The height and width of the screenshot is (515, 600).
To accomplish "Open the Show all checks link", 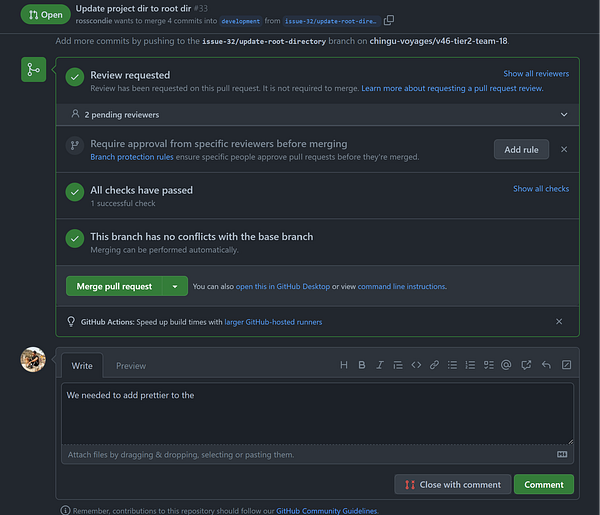I will click(x=540, y=189).
